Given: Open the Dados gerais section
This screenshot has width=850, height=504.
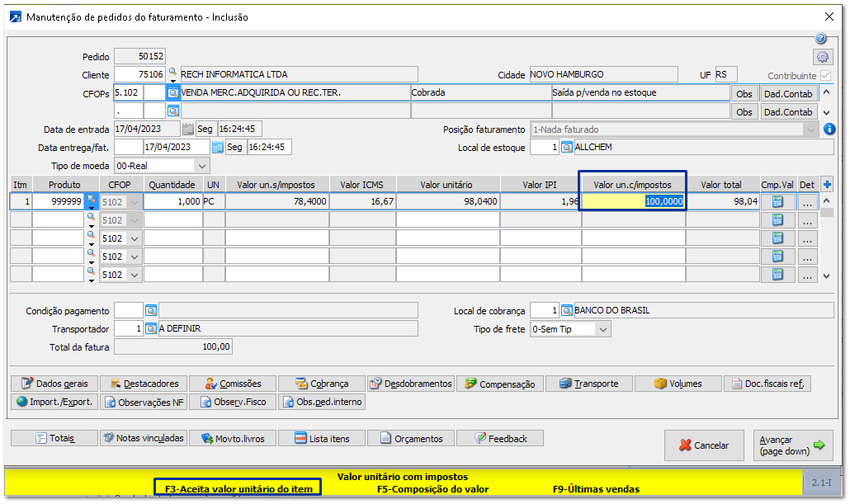Looking at the screenshot, I should [x=54, y=384].
